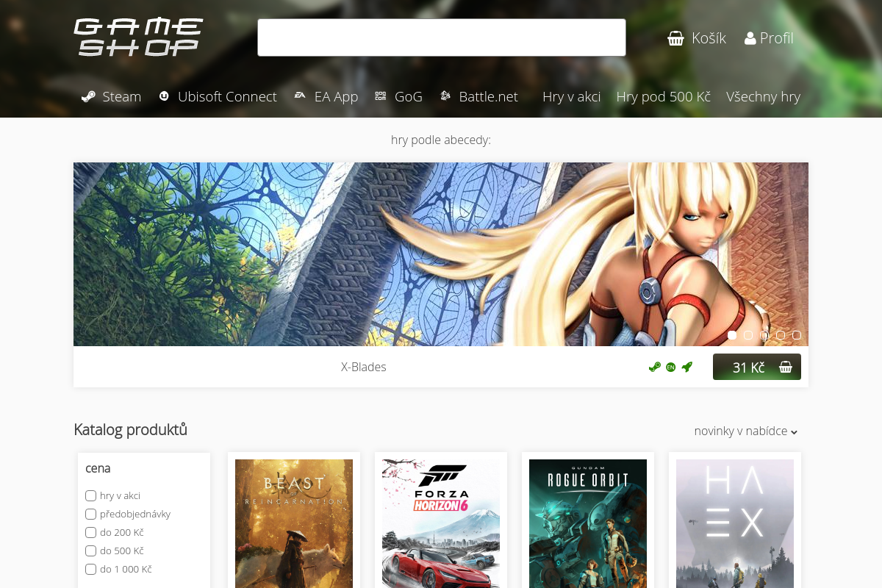882x588 pixels.
Task: Open the Forza Horizon 6 game cover
Action: pos(441,523)
